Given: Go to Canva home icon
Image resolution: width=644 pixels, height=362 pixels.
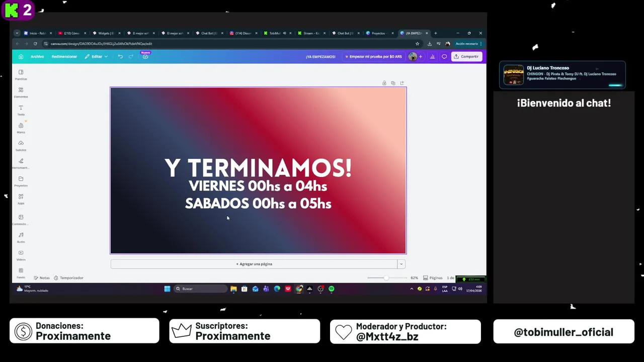Looking at the screenshot, I should tap(21, 56).
